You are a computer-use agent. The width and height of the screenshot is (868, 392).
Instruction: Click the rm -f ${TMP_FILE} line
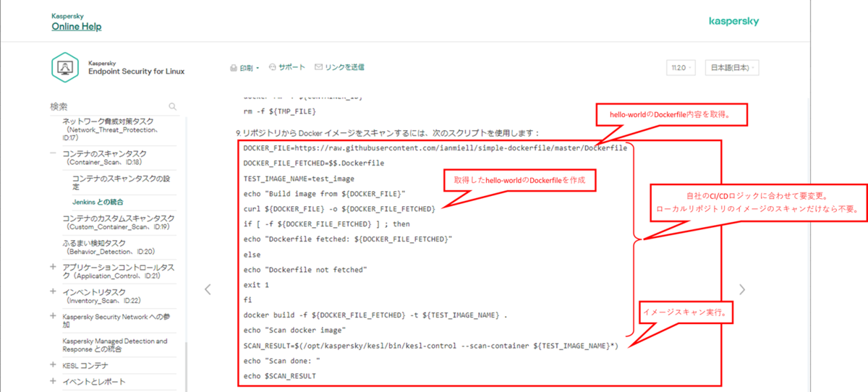280,111
